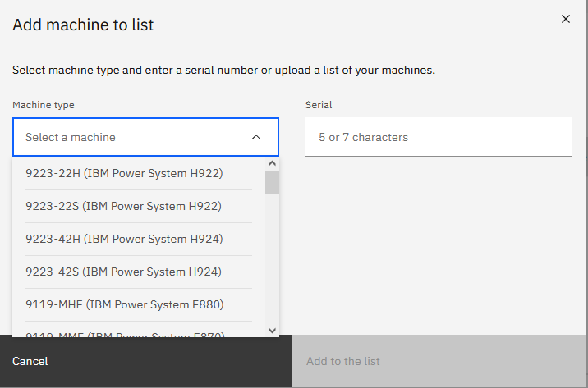588x388 pixels.
Task: Click the machine list scrollbar thumb
Action: 273,182
